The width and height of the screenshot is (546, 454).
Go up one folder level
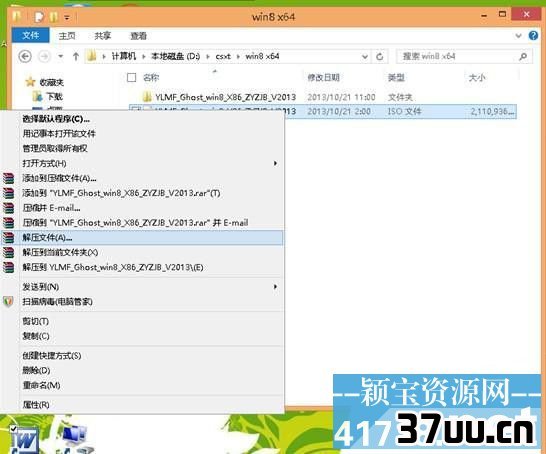point(76,56)
